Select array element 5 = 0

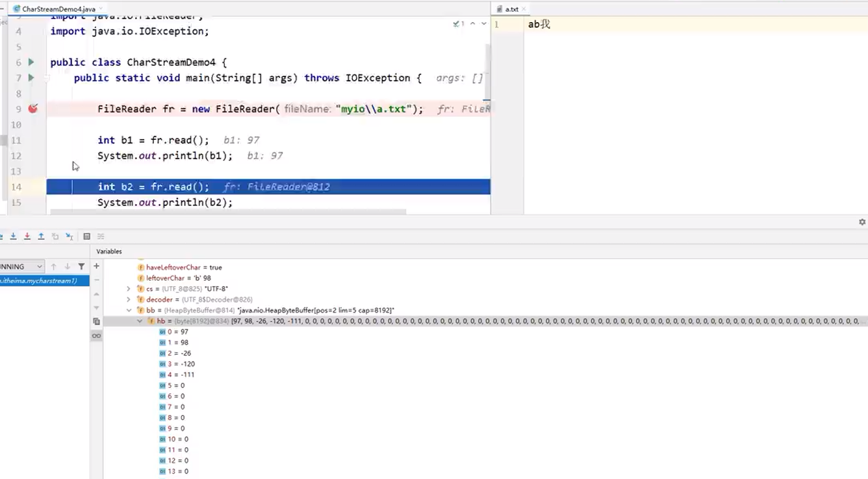[x=172, y=385]
